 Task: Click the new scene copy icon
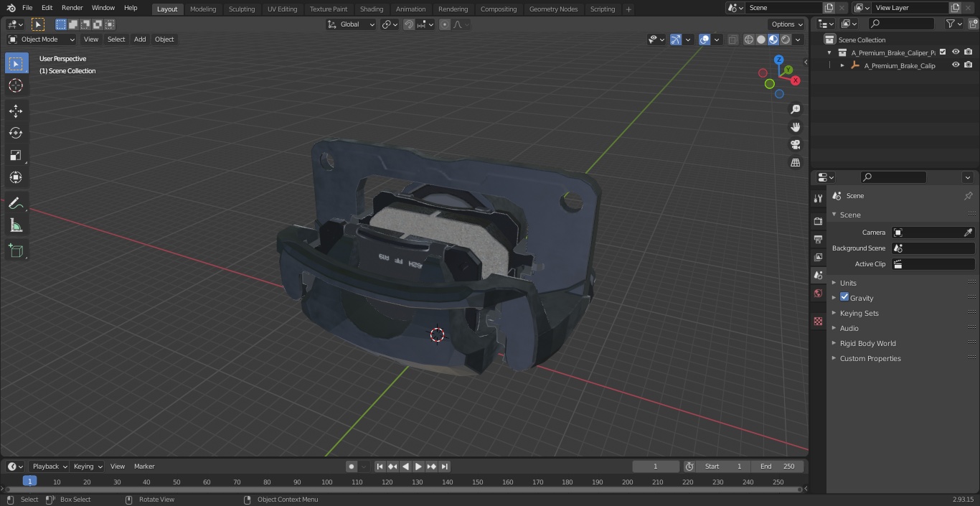pyautogui.click(x=829, y=8)
